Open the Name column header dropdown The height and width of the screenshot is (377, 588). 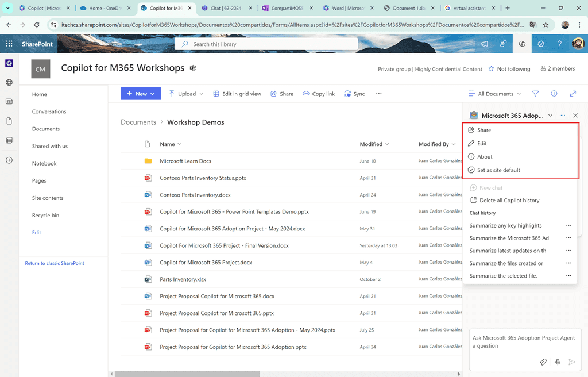(x=171, y=144)
